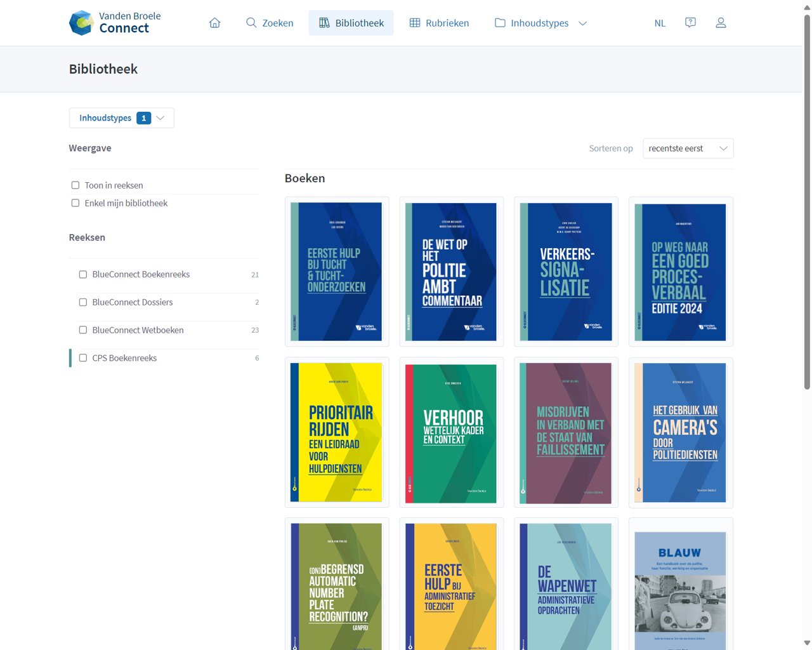Open the help question-mark icon
Screen dimensions: 812x650
coord(690,23)
